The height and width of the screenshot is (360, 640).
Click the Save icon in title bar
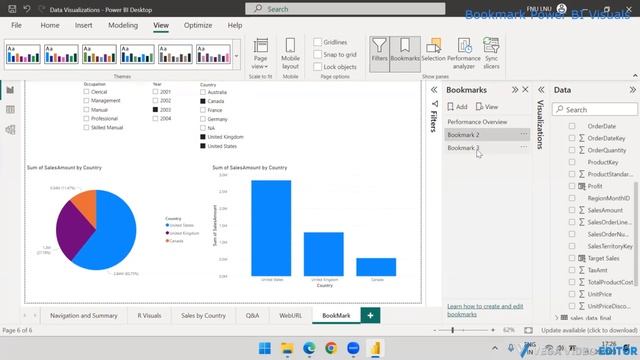point(12,9)
